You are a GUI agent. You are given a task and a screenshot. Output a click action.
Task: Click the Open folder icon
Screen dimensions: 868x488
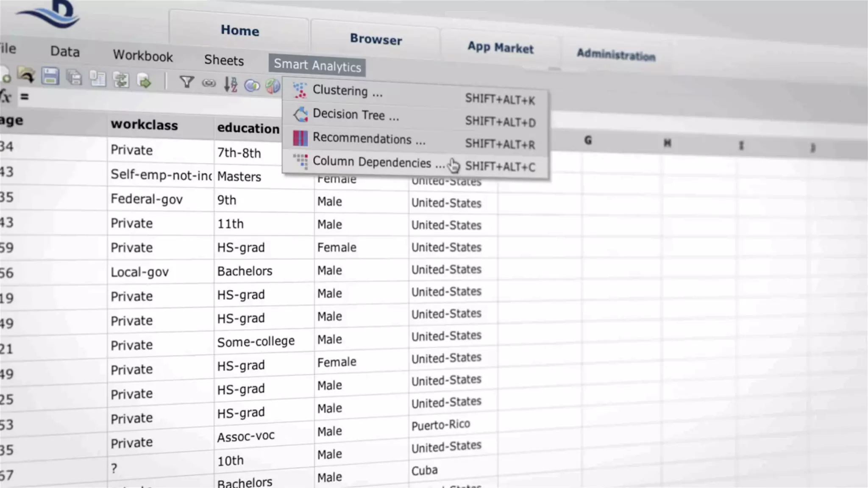click(x=26, y=75)
